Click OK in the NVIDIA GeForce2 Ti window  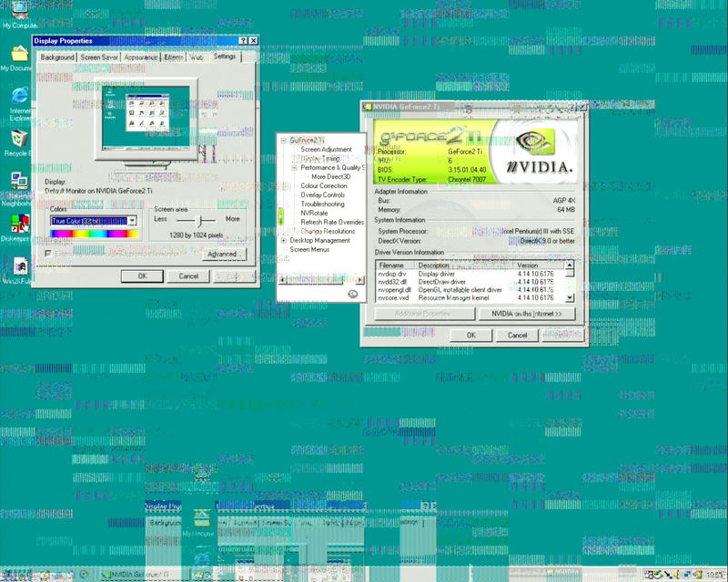point(470,335)
